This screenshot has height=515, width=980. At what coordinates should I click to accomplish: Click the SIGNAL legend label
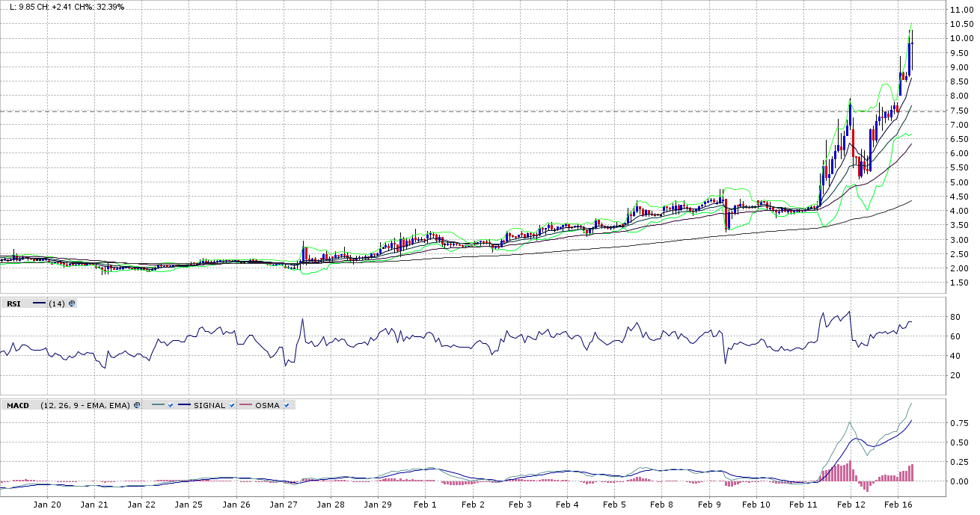(209, 405)
